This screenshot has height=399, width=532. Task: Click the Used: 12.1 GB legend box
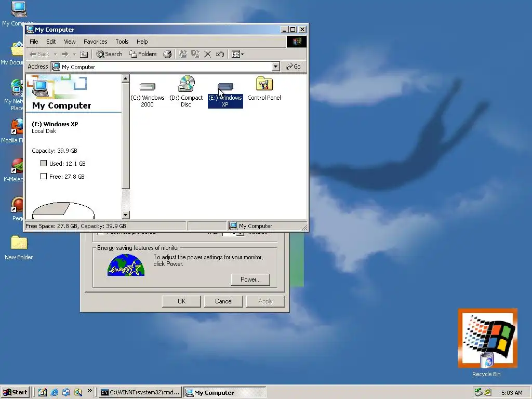click(x=44, y=163)
